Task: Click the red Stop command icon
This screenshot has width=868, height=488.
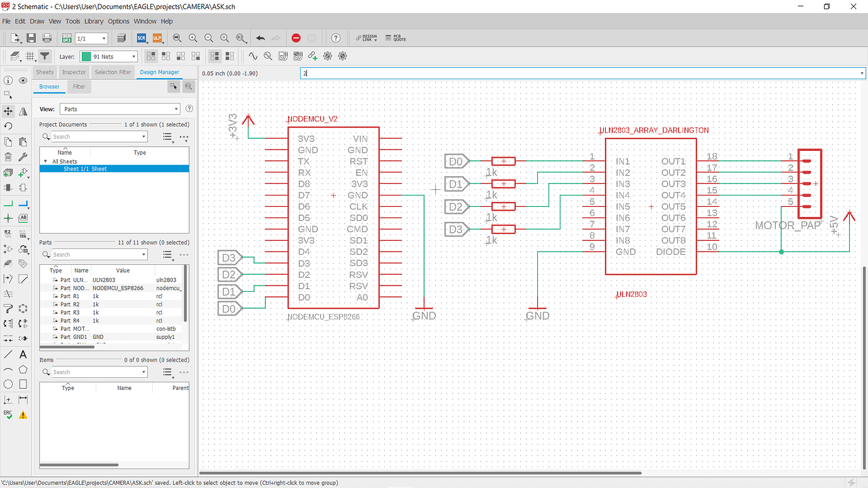Action: pos(296,38)
